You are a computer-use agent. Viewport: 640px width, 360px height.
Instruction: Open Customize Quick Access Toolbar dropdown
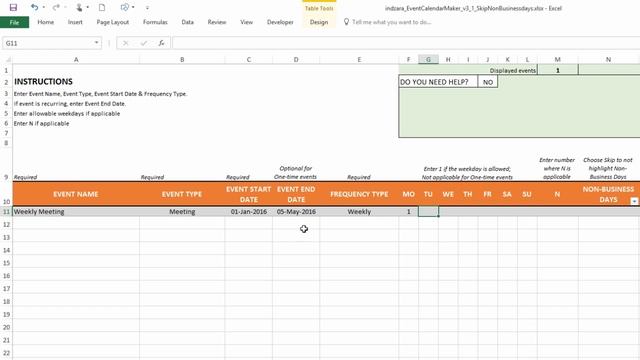point(147,8)
